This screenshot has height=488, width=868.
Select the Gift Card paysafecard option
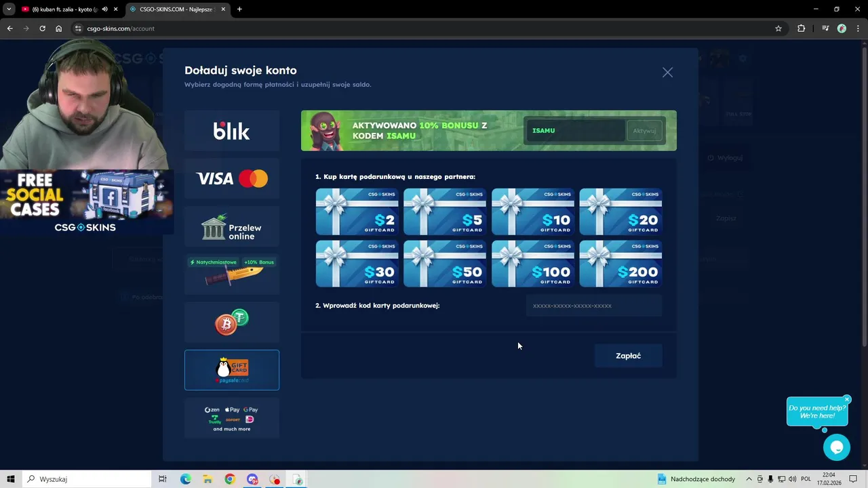click(231, 370)
